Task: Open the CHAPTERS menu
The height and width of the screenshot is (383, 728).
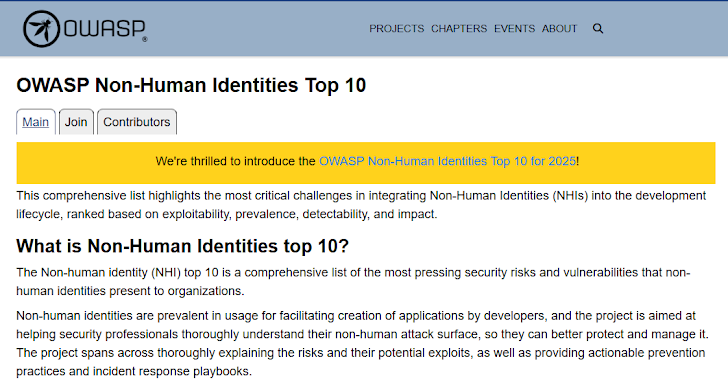Action: (459, 29)
